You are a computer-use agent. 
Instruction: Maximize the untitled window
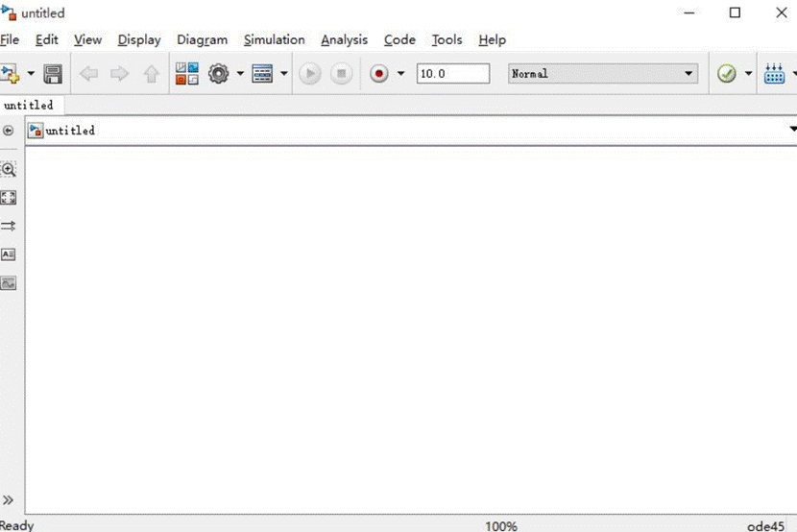pos(735,12)
